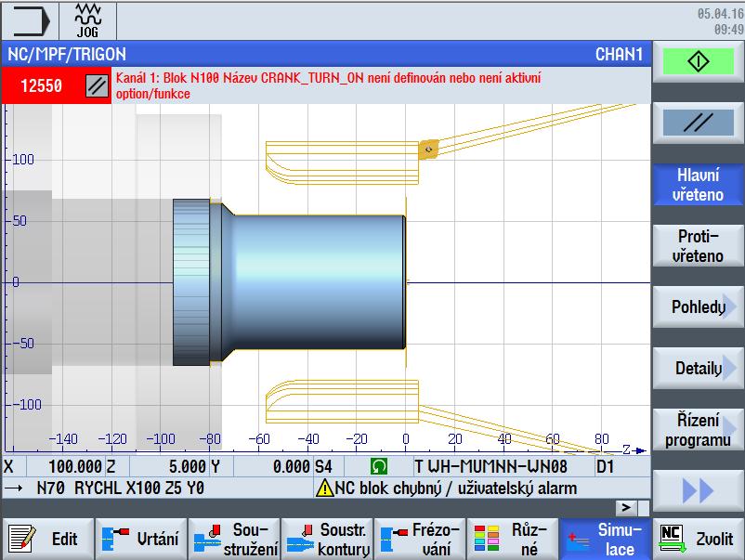Click the alarm cancel icon beside 12550
Image resolution: width=745 pixels, height=560 pixels.
[x=97, y=86]
